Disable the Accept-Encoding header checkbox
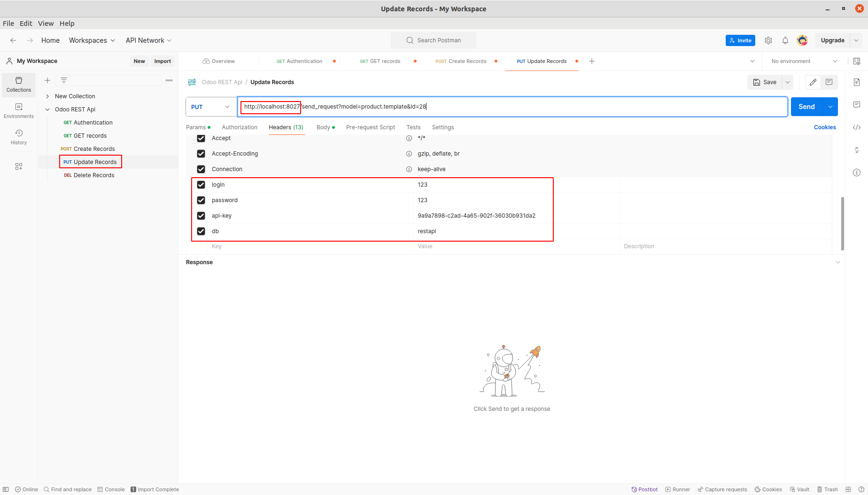 (201, 154)
